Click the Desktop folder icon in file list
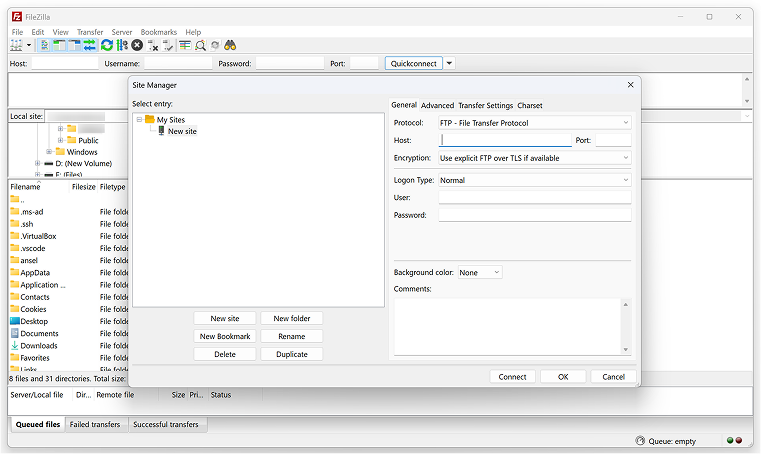The image size is (761, 454). coord(15,321)
